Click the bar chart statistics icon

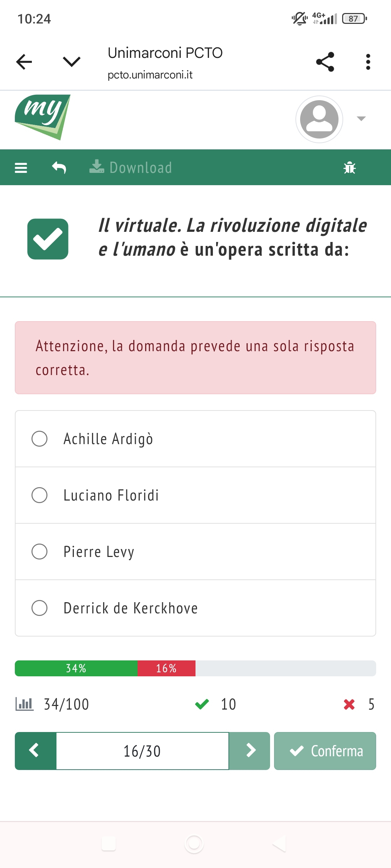click(24, 704)
